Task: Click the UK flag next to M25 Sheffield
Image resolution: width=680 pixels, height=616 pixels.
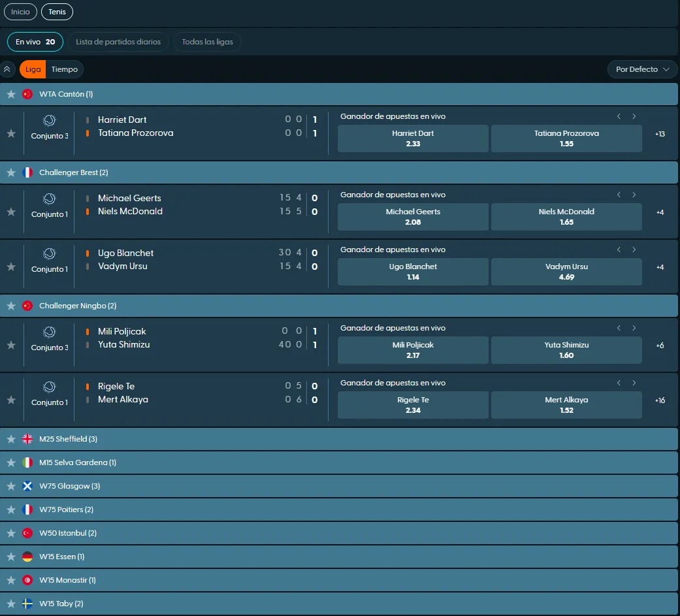Action: (x=27, y=439)
